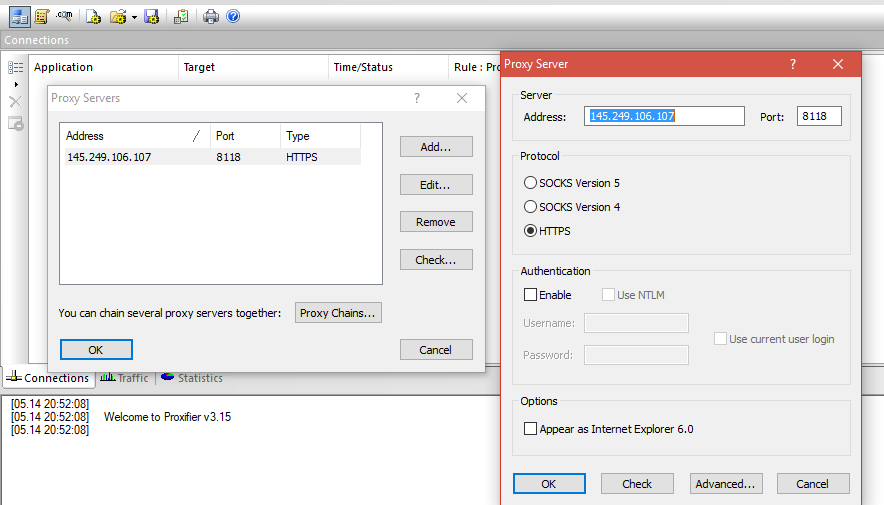The height and width of the screenshot is (505, 884).
Task: Click Advanced... in Proxy Server dialog
Action: 726,484
